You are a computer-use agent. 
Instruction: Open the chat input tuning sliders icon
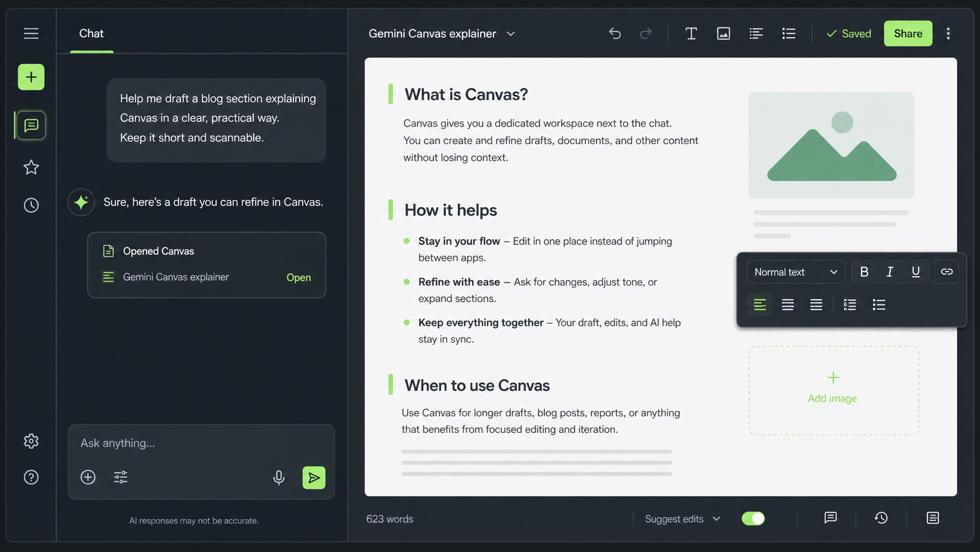[x=121, y=477]
